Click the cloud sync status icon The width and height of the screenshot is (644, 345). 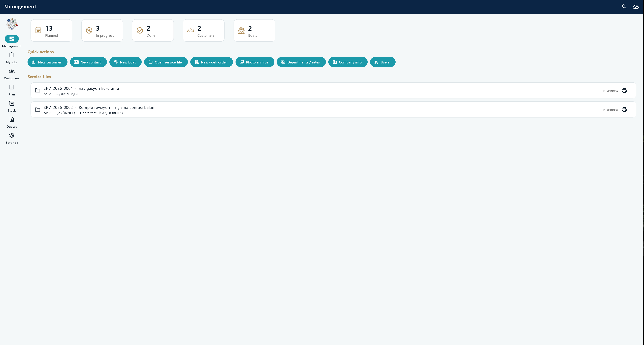pyautogui.click(x=635, y=7)
